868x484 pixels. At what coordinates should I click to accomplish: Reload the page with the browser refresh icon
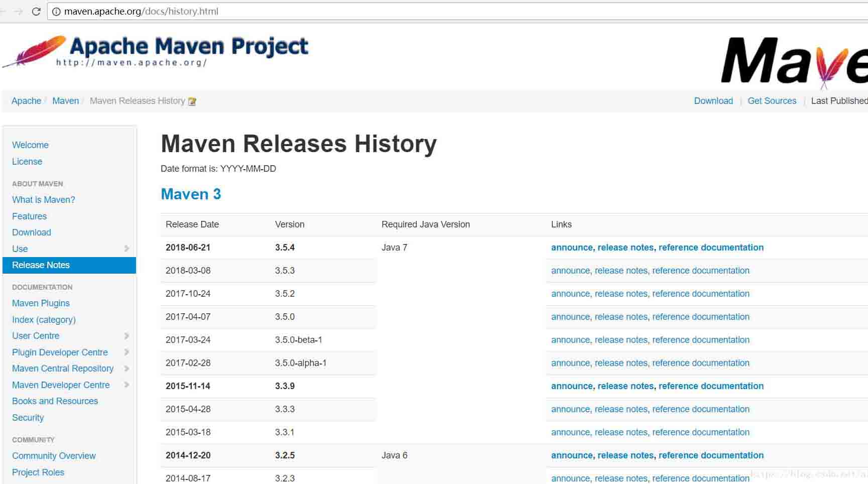click(36, 11)
